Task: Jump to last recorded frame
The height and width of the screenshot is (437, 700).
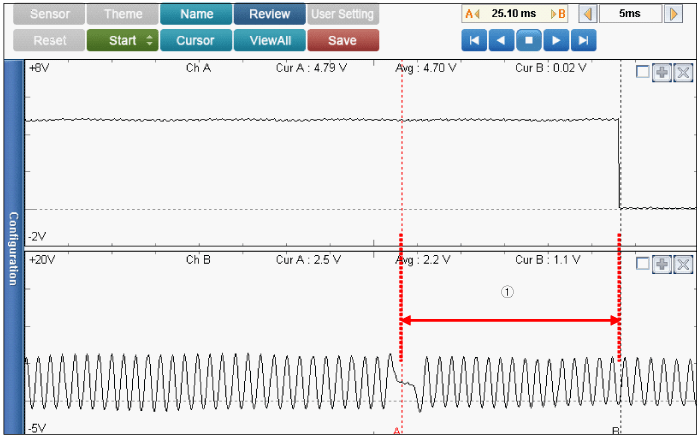Action: 583,41
